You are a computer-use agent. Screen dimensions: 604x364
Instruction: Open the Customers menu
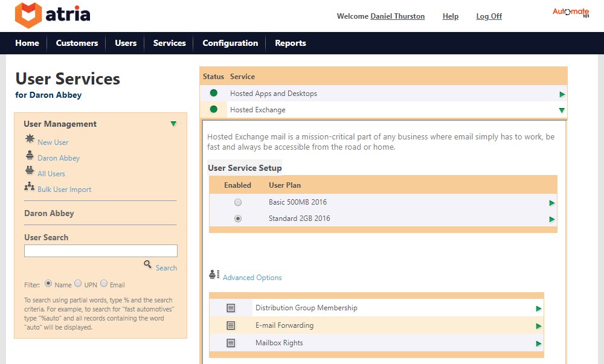(x=77, y=43)
